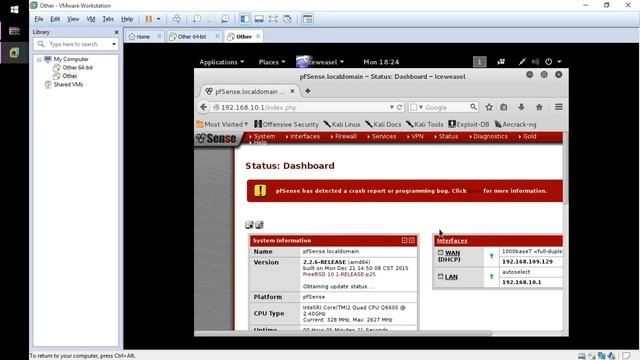Open the Aircrack-ng bookmark
This screenshot has height=360, width=640.
tap(516, 124)
